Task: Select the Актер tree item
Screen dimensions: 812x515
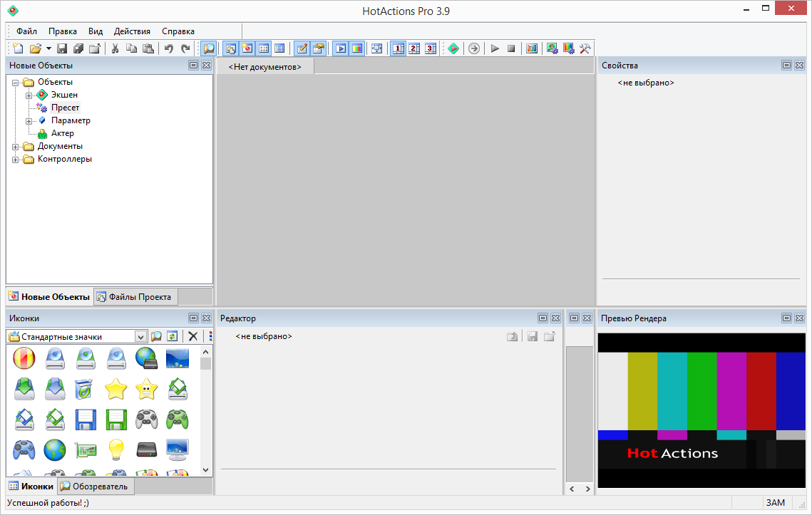Action: (x=63, y=133)
